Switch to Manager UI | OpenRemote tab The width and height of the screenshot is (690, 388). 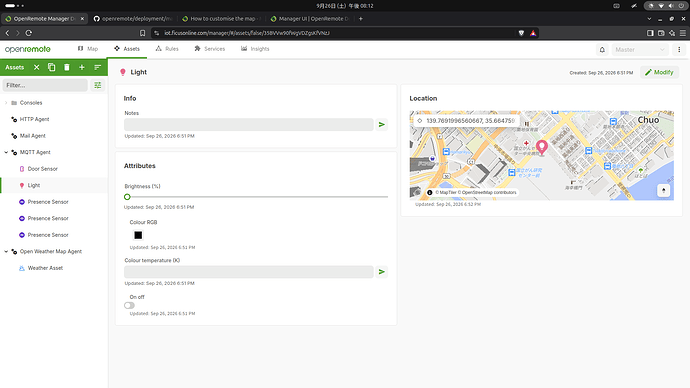coord(310,18)
